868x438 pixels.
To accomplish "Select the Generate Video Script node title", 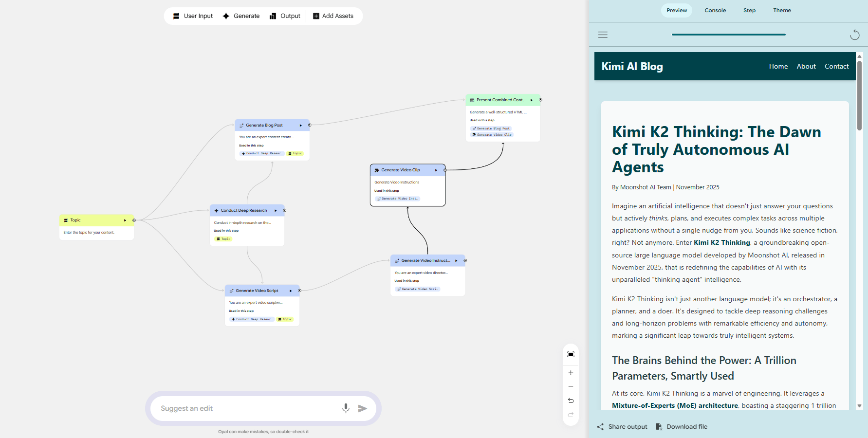I will (257, 291).
